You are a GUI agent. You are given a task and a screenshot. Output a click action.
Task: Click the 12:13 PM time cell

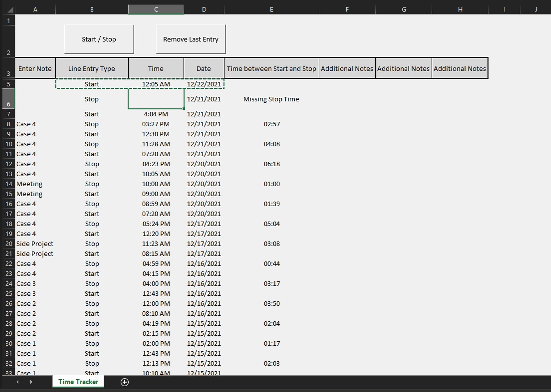pos(156,363)
